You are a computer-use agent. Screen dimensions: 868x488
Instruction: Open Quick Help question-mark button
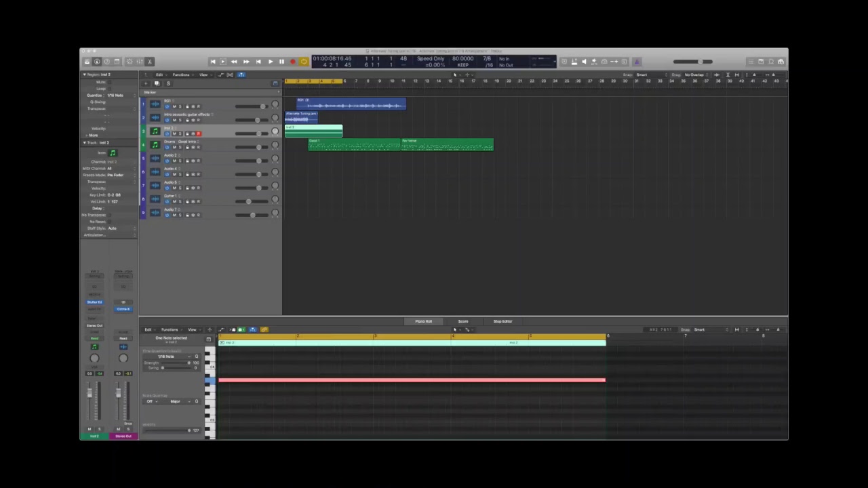click(x=106, y=62)
